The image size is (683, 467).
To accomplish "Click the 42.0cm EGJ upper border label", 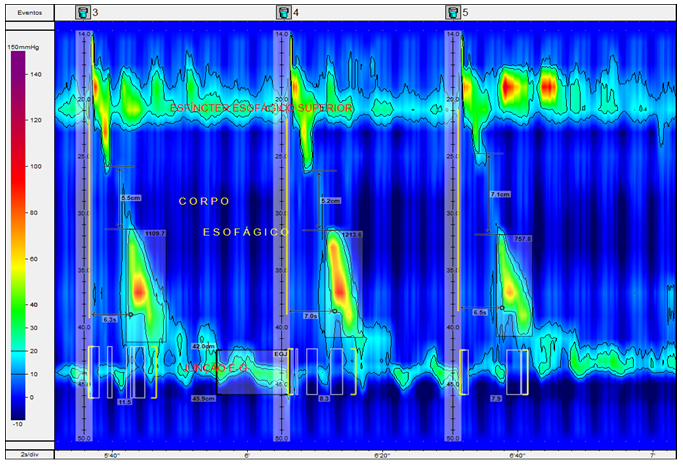I will 203,346.
